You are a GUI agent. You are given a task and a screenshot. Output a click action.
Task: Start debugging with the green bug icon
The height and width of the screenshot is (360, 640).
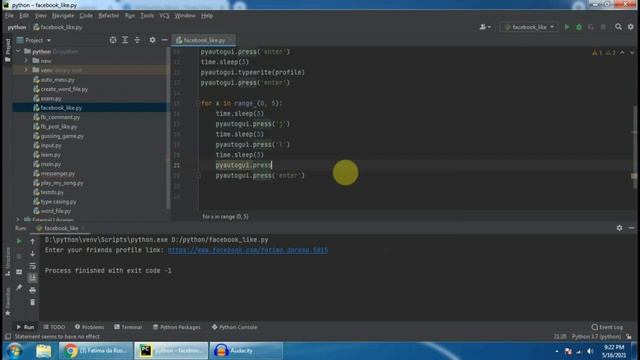point(579,27)
